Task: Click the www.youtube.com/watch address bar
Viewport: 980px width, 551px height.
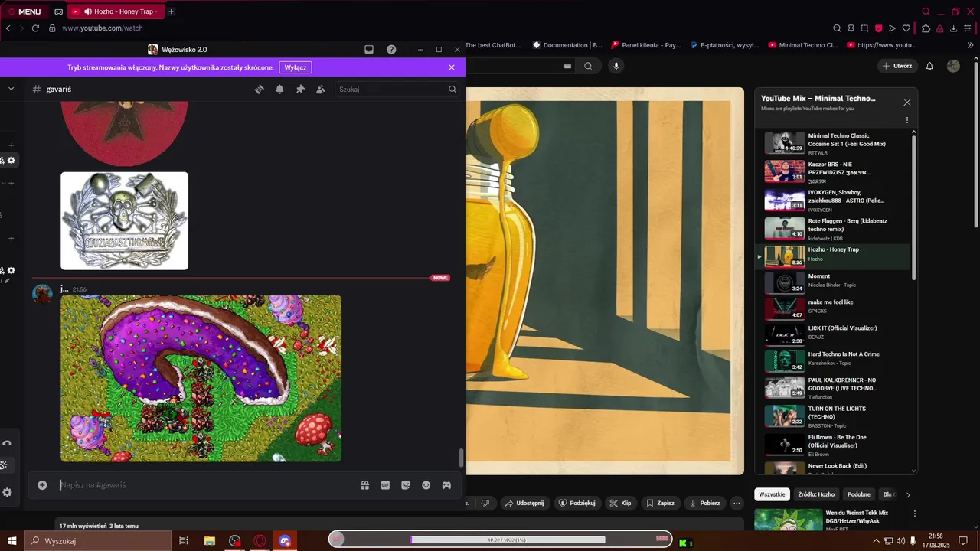Action: (102, 28)
